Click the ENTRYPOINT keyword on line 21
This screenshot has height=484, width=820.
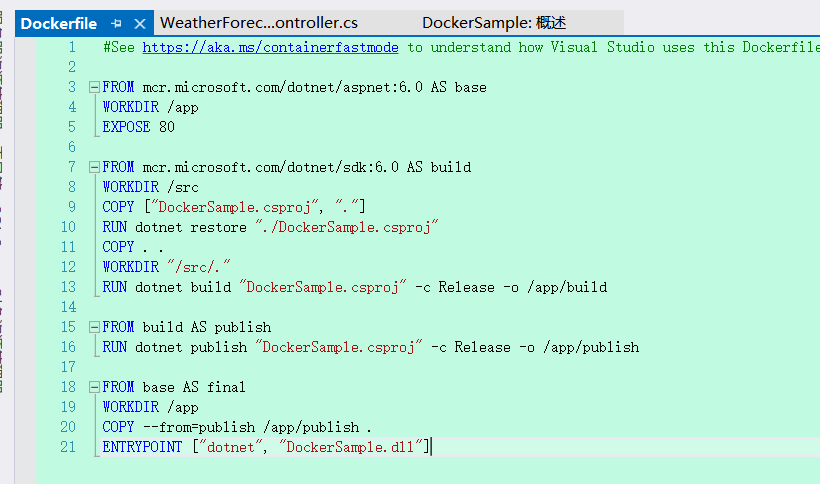(142, 447)
